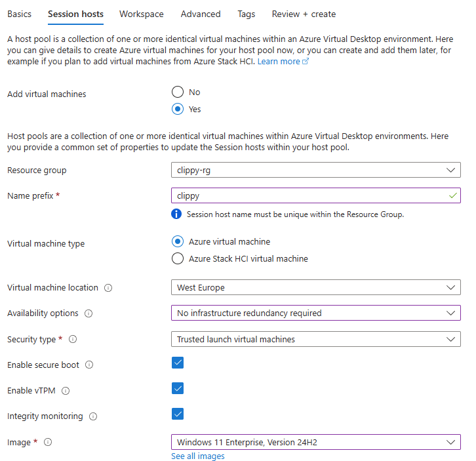
Task: Click blue info icon before session host message
Action: click(x=176, y=214)
